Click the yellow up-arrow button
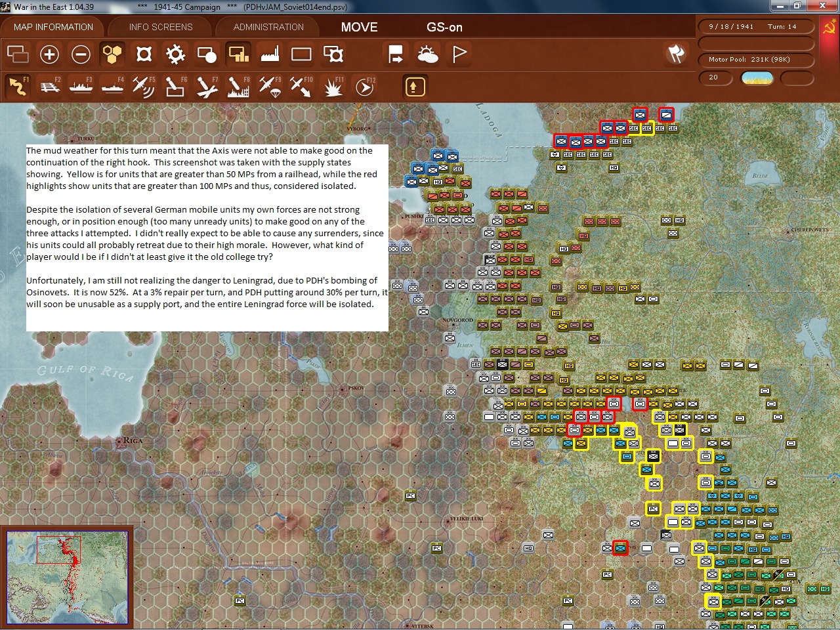Viewport: 840px width, 630px height. (415, 87)
